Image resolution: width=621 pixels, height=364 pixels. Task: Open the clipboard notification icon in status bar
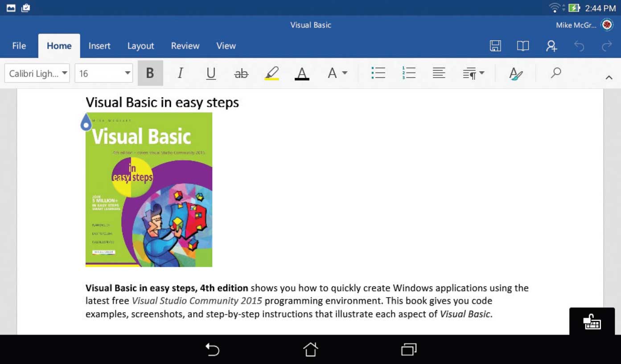(25, 8)
